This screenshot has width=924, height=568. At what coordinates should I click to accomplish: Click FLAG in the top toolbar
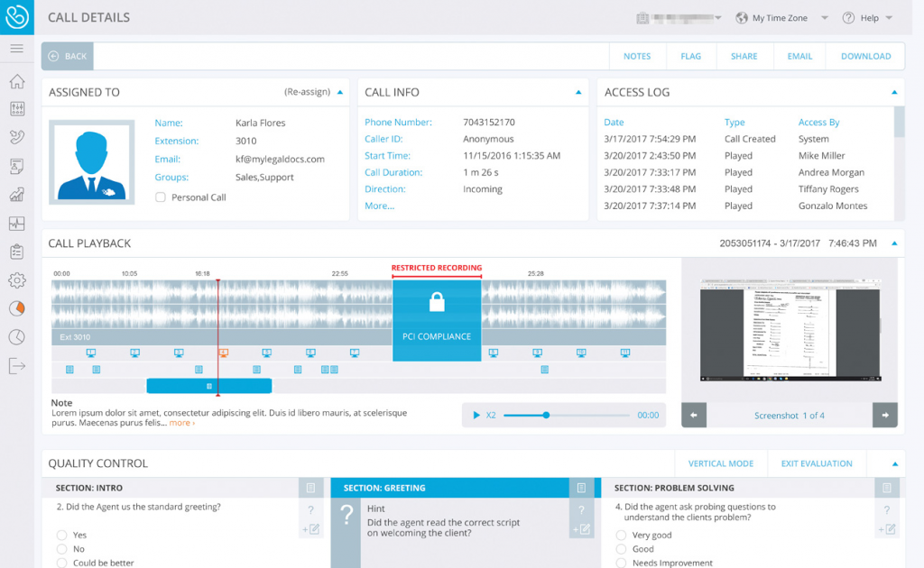click(690, 56)
